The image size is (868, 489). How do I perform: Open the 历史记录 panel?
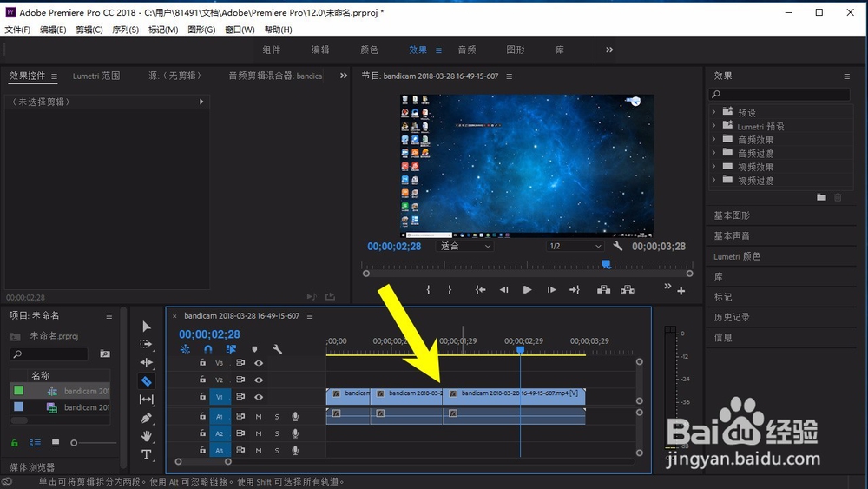(732, 317)
